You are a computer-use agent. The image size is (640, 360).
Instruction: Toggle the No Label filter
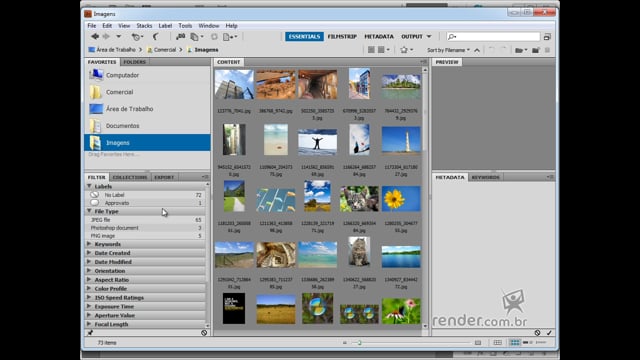(x=146, y=195)
